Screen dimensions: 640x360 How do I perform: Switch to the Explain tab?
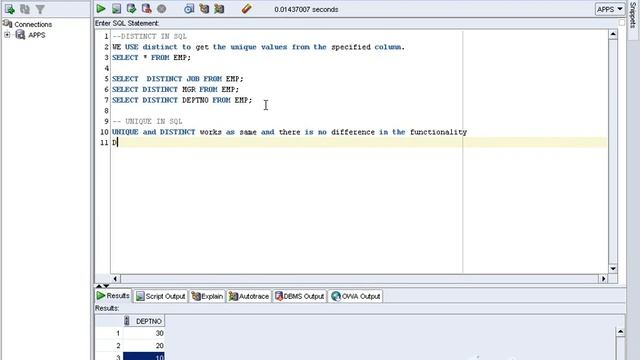207,296
